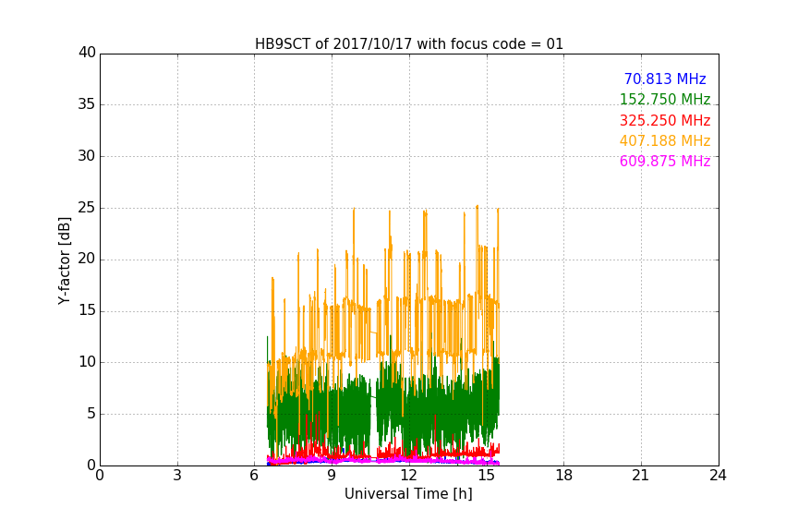The height and width of the screenshot is (532, 798).
Task: Click the x-axis tick label 6
Action: (x=254, y=476)
